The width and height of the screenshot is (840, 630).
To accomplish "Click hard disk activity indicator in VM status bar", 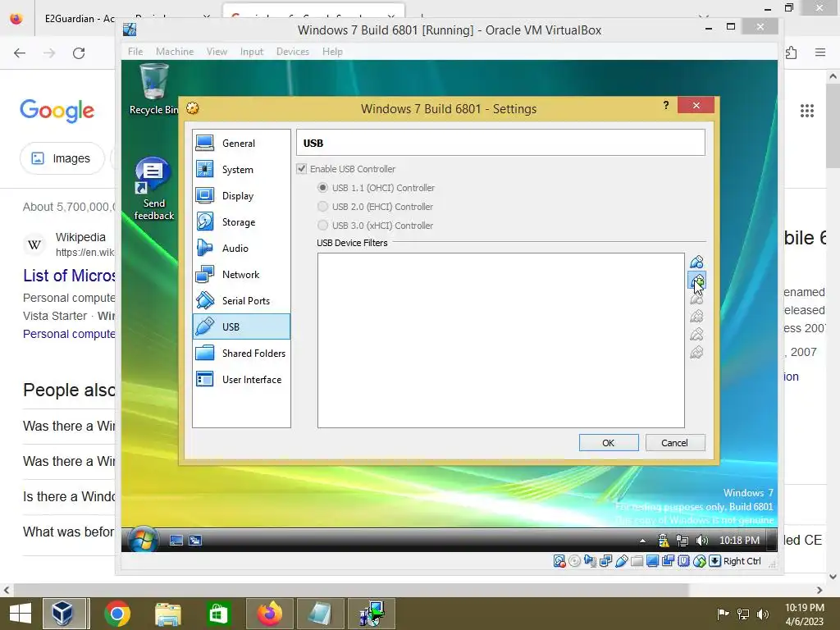I will tap(559, 561).
